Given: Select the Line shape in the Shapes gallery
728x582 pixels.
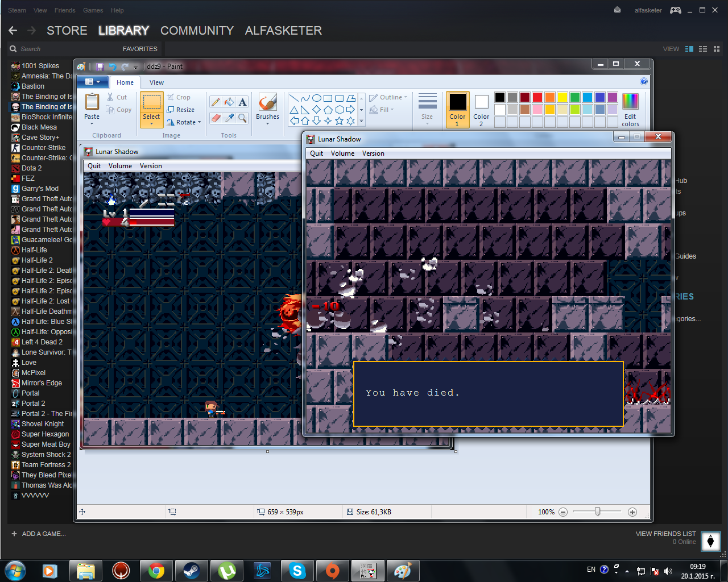Looking at the screenshot, I should pos(294,98).
